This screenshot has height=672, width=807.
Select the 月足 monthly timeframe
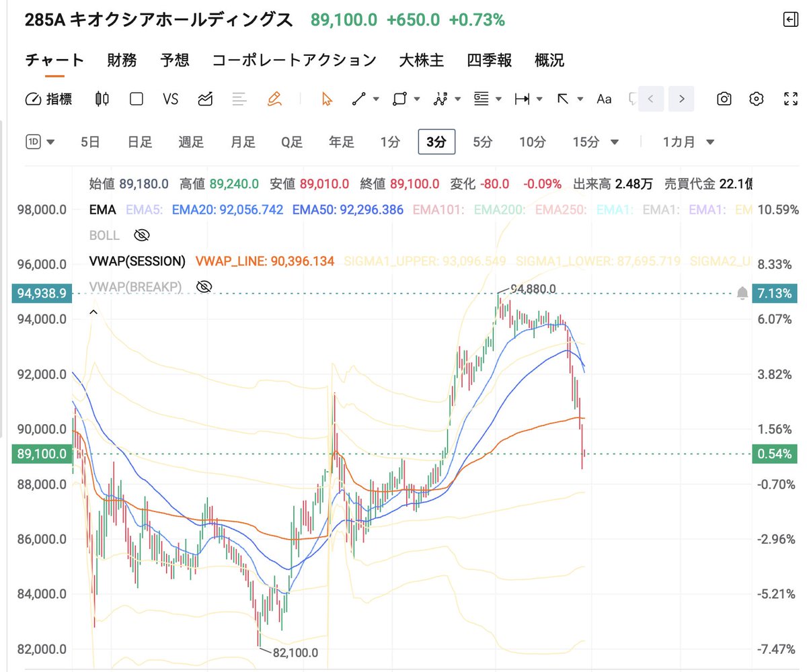click(243, 142)
